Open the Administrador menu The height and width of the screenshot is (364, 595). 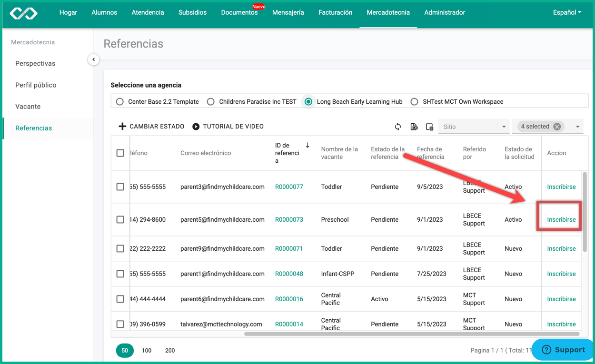(x=445, y=12)
